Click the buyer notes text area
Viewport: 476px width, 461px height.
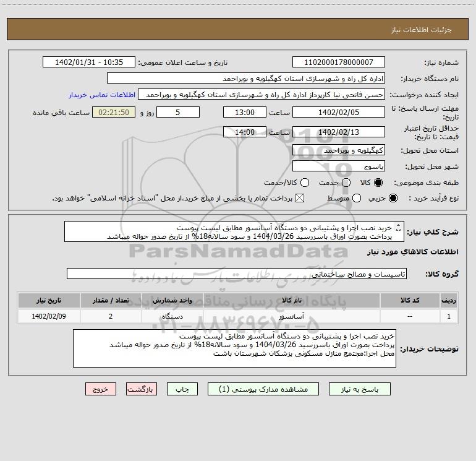(235, 348)
